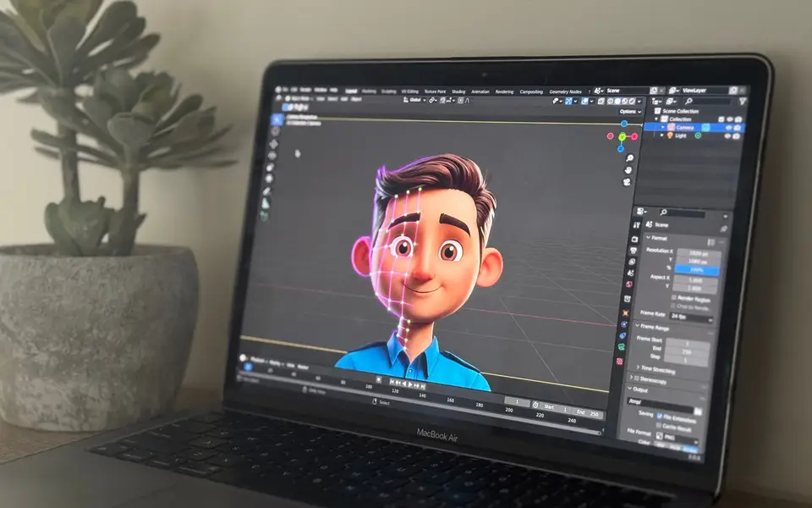Viewport: 812px width, 508px height.
Task: Open the View Layer properties tab
Action: (x=632, y=262)
